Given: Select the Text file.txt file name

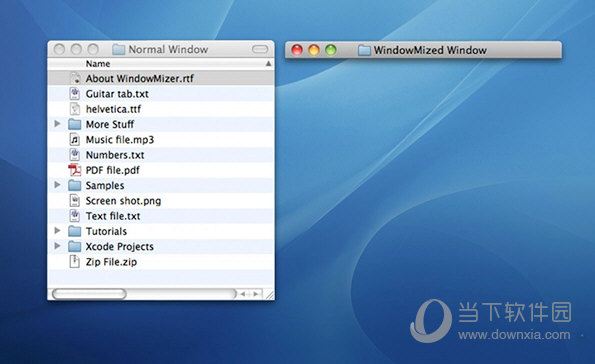Looking at the screenshot, I should 113,216.
